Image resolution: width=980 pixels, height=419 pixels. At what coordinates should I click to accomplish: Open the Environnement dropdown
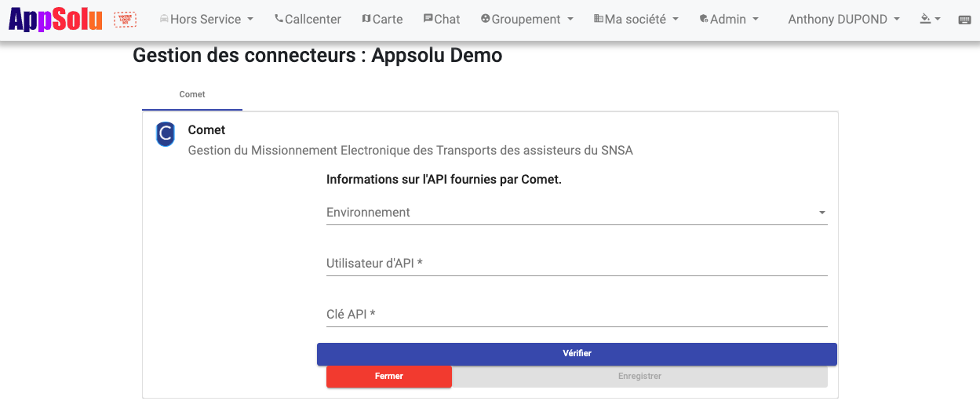[x=577, y=212]
